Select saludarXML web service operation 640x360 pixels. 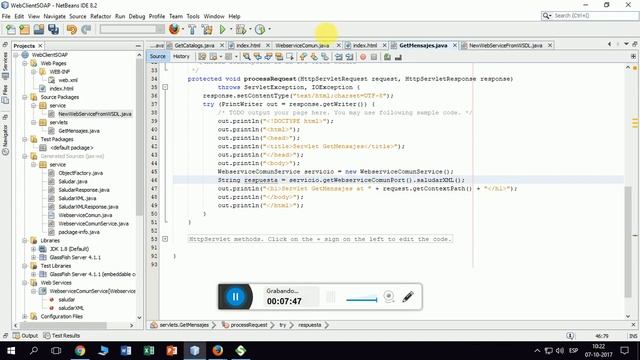71,308
